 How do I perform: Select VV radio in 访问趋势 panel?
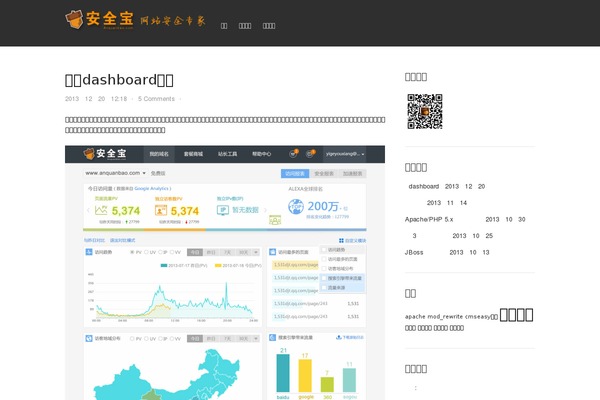click(x=172, y=252)
